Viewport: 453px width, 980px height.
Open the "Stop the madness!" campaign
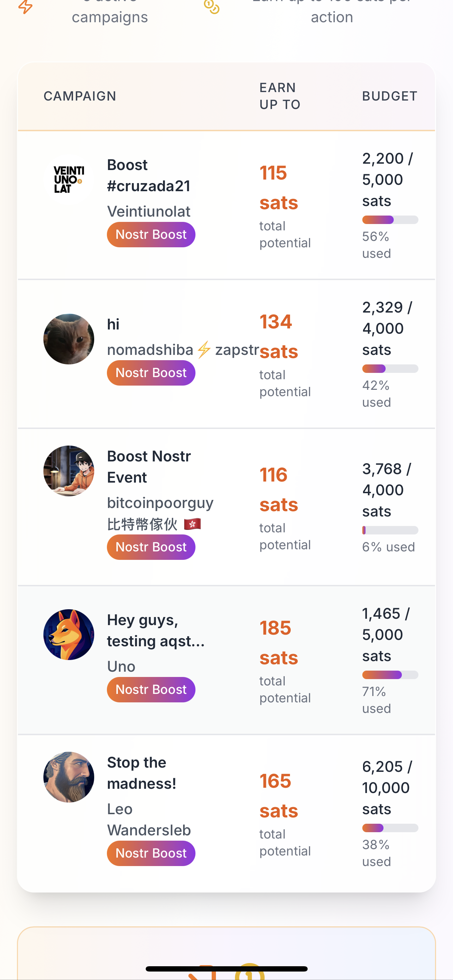click(141, 773)
